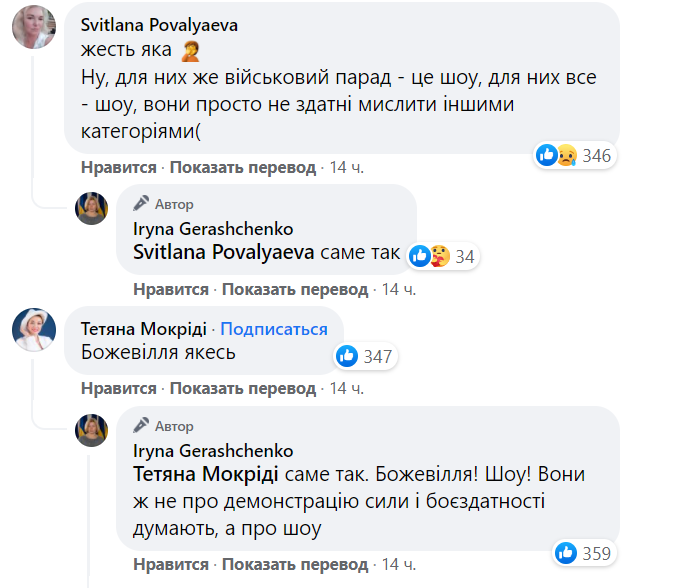
Task: Like Тетяна Мокріді's comment via Нравится
Action: 119,388
